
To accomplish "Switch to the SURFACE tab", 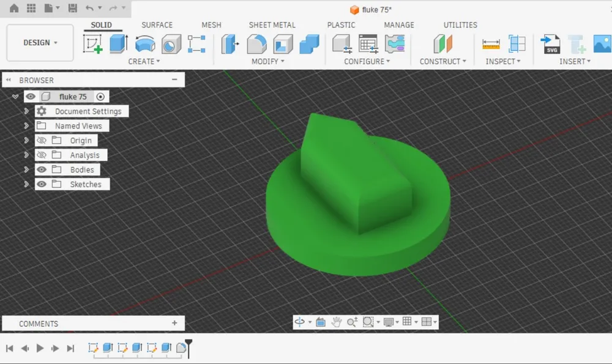I will tap(157, 25).
